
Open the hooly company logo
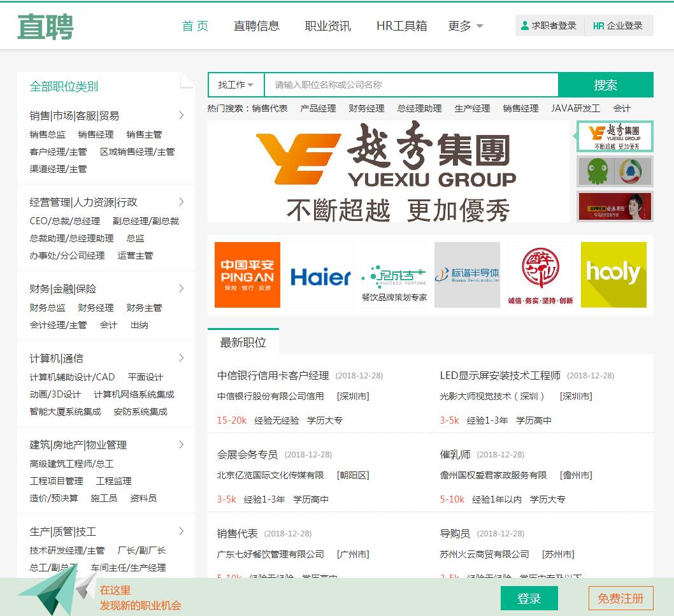click(613, 275)
